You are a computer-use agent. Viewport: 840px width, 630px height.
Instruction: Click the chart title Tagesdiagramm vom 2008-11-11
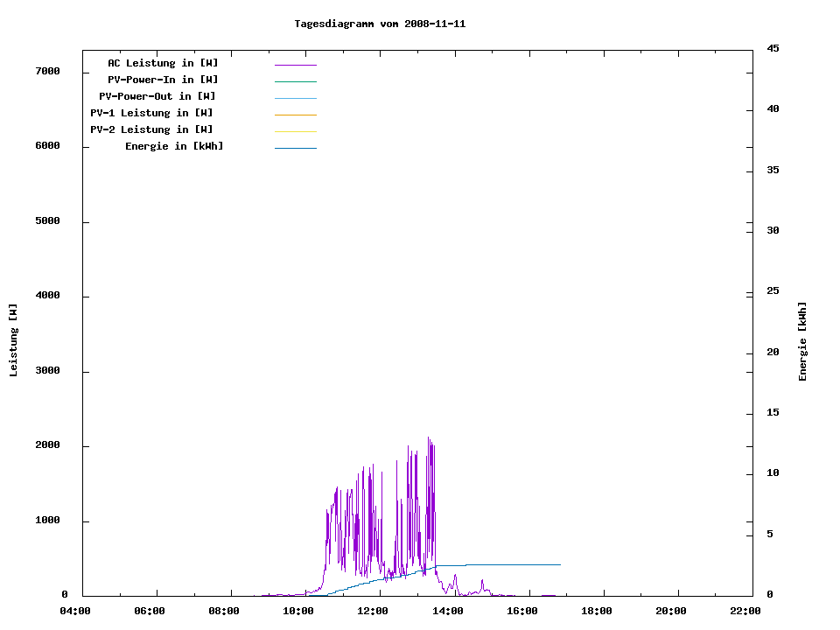(x=380, y=24)
